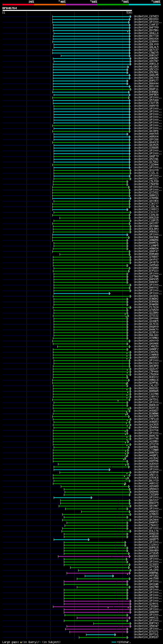Screen dimensions: 163x644
Task: Select hit label UniRef100_C4LXG7
Action: click(x=146, y=386)
